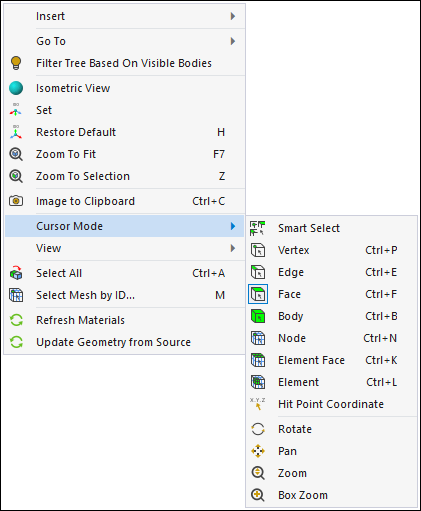The height and width of the screenshot is (511, 421).
Task: Click the Zoom To Selection magnifier icon
Action: click(16, 176)
